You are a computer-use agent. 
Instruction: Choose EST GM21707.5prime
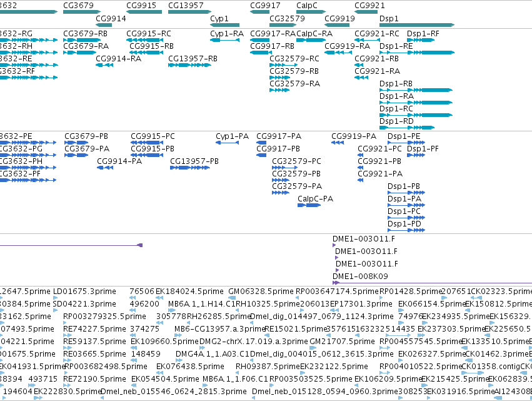313,348
